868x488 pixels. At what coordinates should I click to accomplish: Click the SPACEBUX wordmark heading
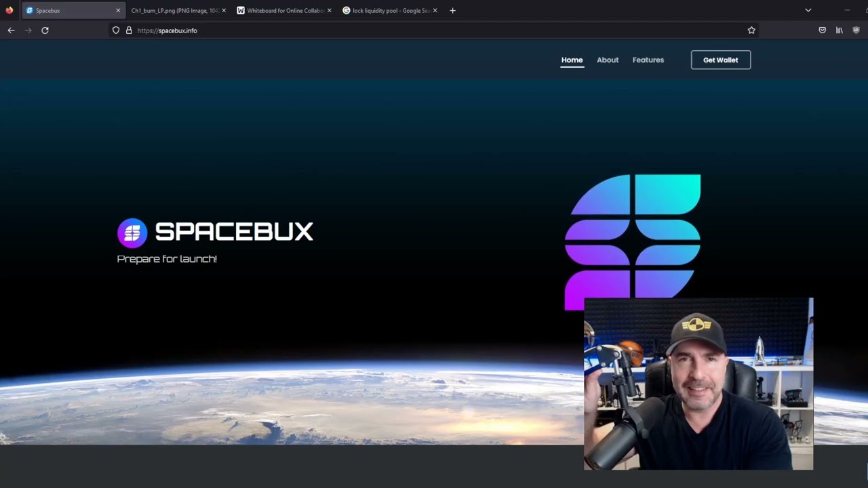point(234,232)
